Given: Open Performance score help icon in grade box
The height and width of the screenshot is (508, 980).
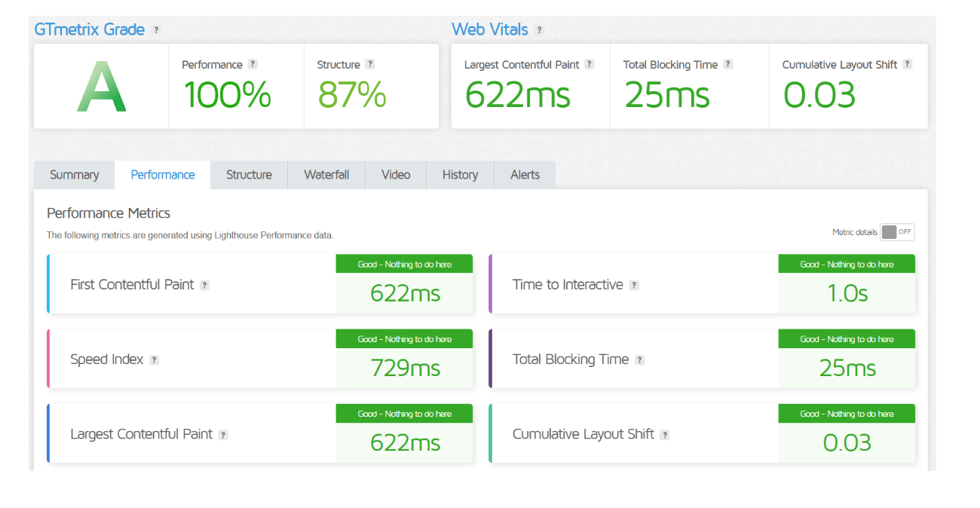Looking at the screenshot, I should tap(253, 65).
